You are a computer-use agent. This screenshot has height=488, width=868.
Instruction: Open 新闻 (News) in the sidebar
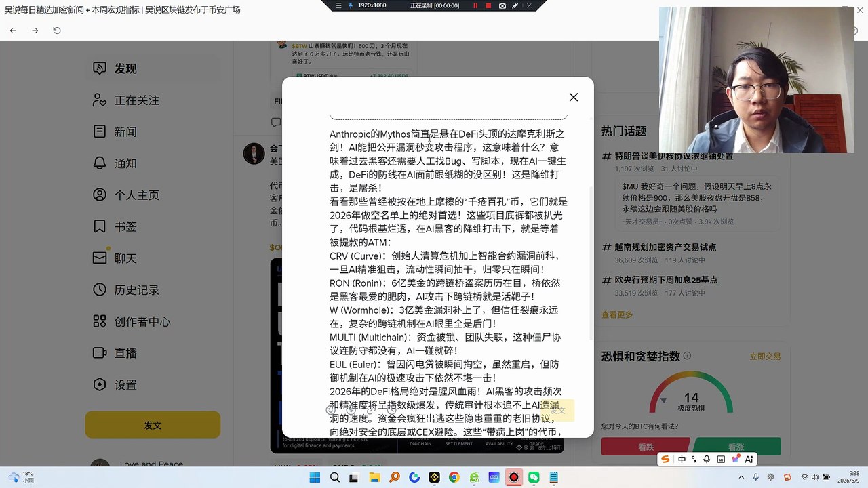tap(153, 131)
